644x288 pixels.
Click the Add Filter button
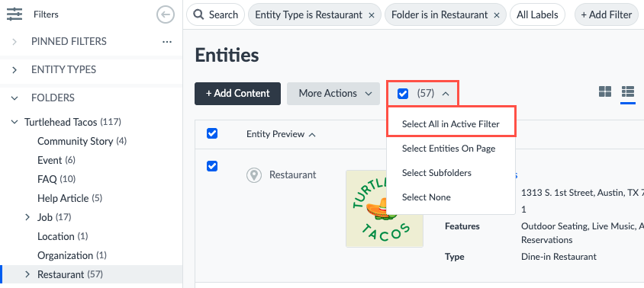pyautogui.click(x=606, y=14)
